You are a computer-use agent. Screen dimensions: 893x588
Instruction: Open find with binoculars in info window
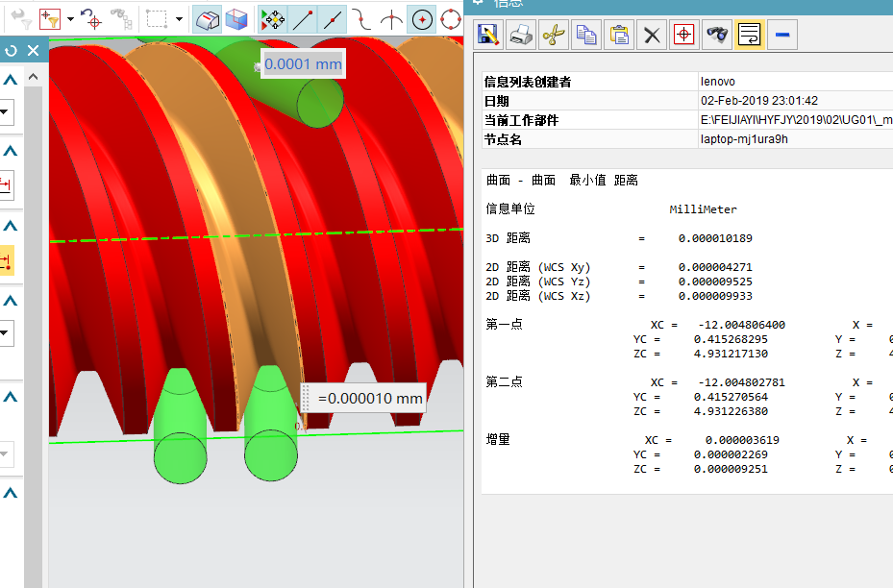coord(717,35)
